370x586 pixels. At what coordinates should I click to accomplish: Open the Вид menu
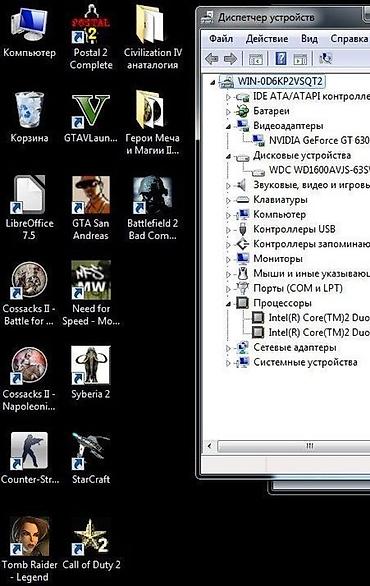(309, 38)
